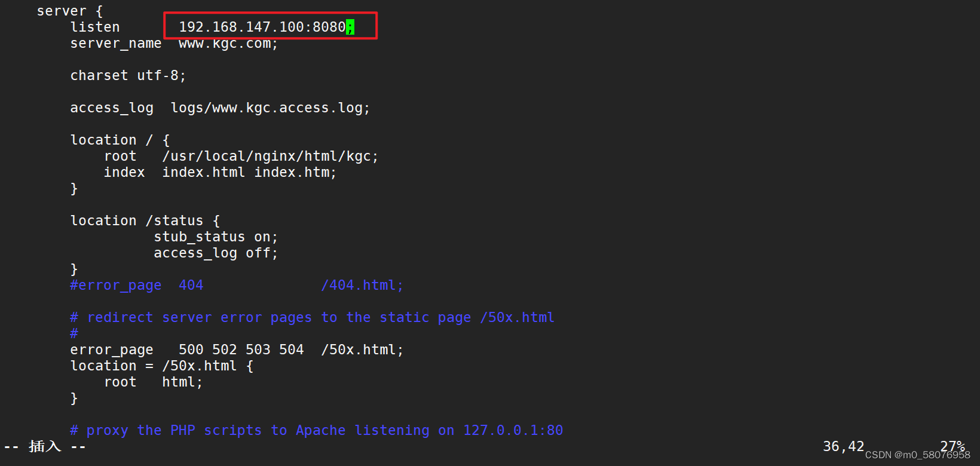Click the 'location / {' line
Image resolution: width=980 pixels, height=466 pixels.
pos(120,140)
